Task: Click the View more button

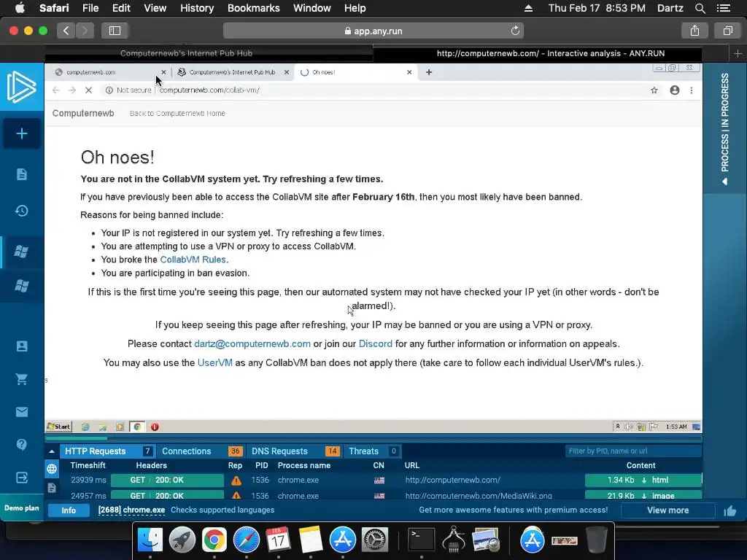Action: click(667, 510)
